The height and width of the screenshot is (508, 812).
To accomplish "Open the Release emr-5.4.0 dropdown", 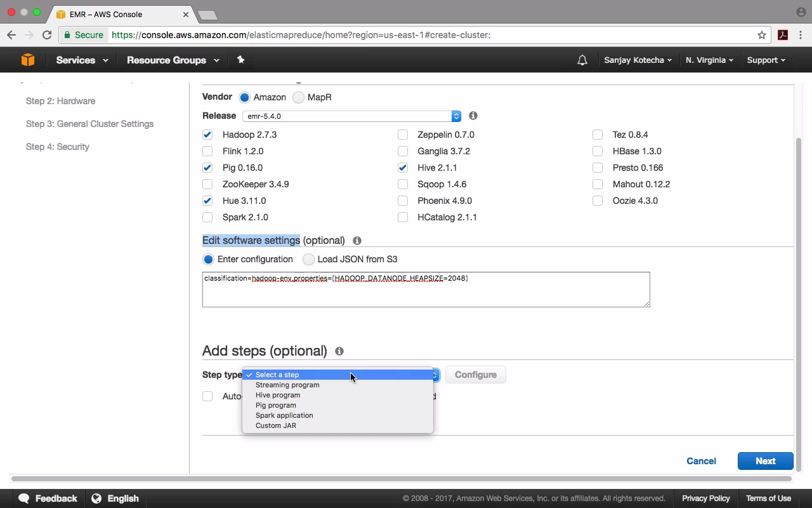I will tap(351, 116).
